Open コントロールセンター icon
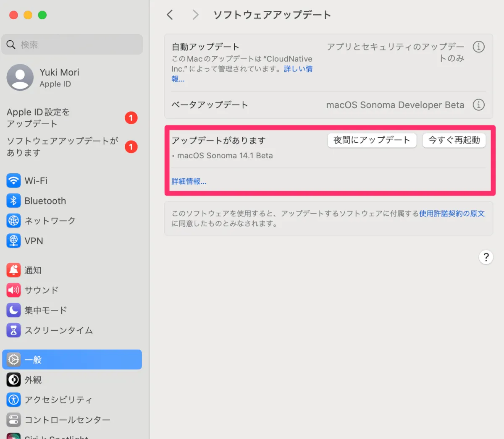Viewport: 504px width, 439px height. point(13,420)
